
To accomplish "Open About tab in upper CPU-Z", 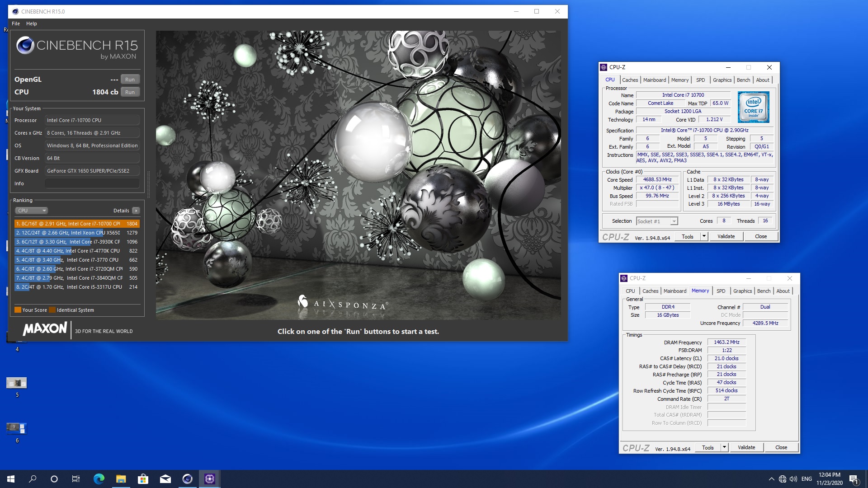I will point(763,80).
